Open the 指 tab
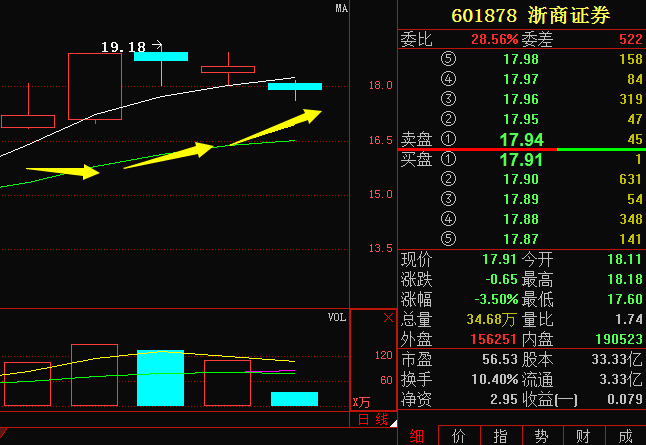Image resolution: width=646 pixels, height=445 pixels. coord(500,436)
